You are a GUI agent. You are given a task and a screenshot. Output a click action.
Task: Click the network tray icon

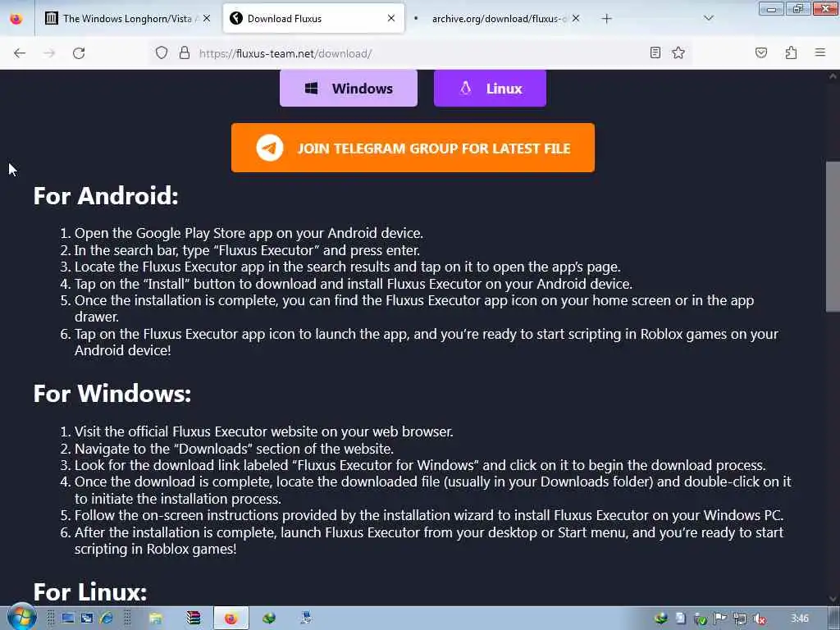click(740, 619)
